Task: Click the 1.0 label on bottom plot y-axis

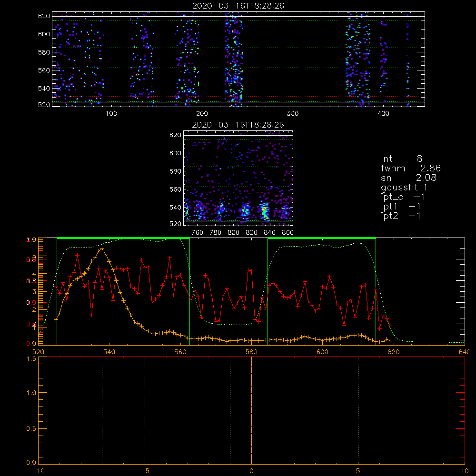Action: point(31,393)
